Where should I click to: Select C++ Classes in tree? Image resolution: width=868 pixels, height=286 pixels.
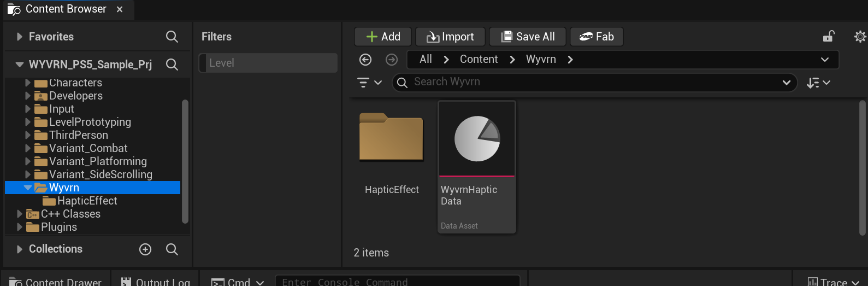point(70,214)
